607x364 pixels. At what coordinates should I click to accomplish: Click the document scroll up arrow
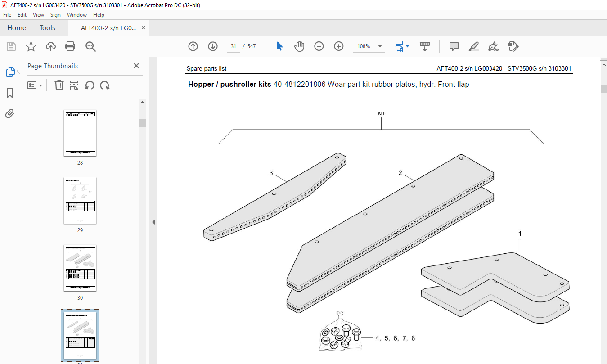click(x=604, y=66)
